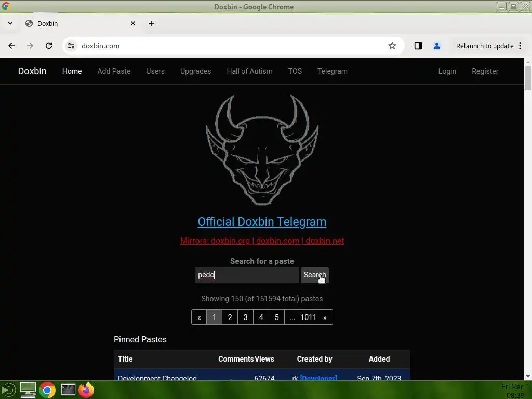The width and height of the screenshot is (532, 399).
Task: Open the Add Paste nav item
Action: 114,71
